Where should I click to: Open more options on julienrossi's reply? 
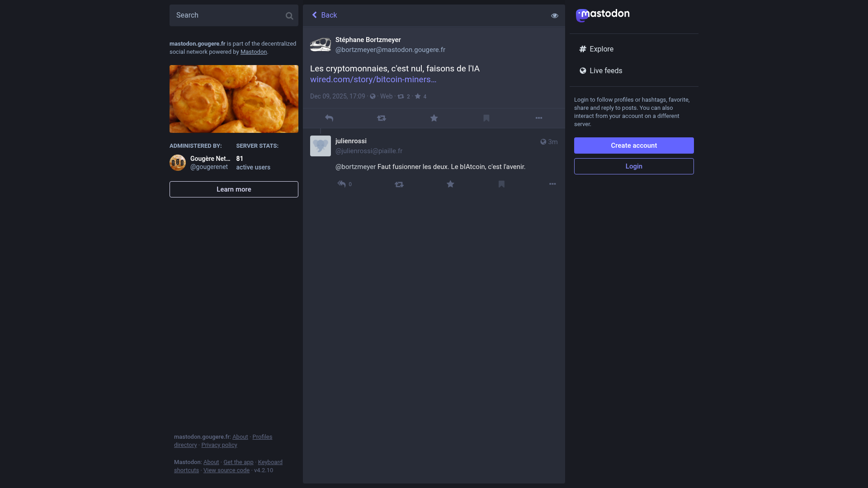(552, 184)
